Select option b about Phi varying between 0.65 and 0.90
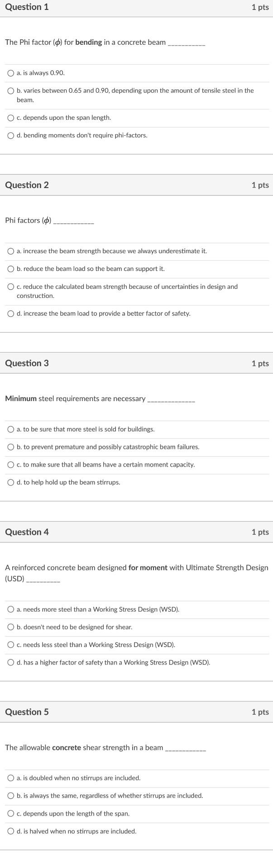The height and width of the screenshot is (868, 273). 10,90
